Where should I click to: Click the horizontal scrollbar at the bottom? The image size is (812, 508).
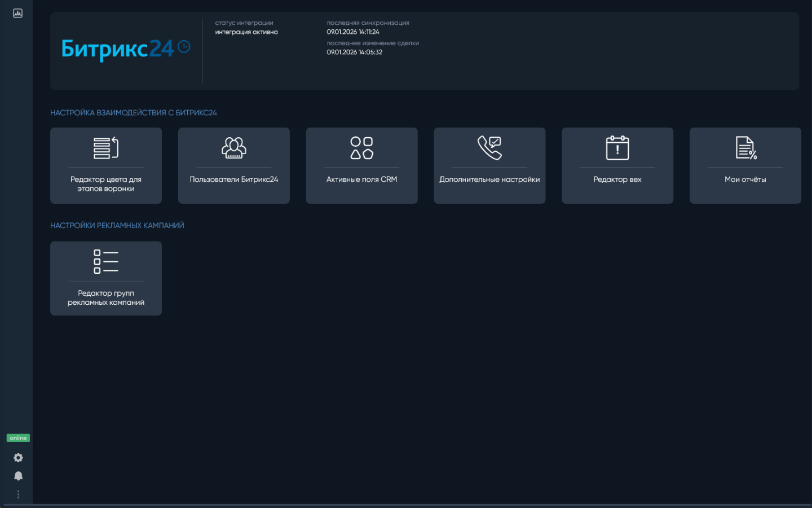(406, 505)
